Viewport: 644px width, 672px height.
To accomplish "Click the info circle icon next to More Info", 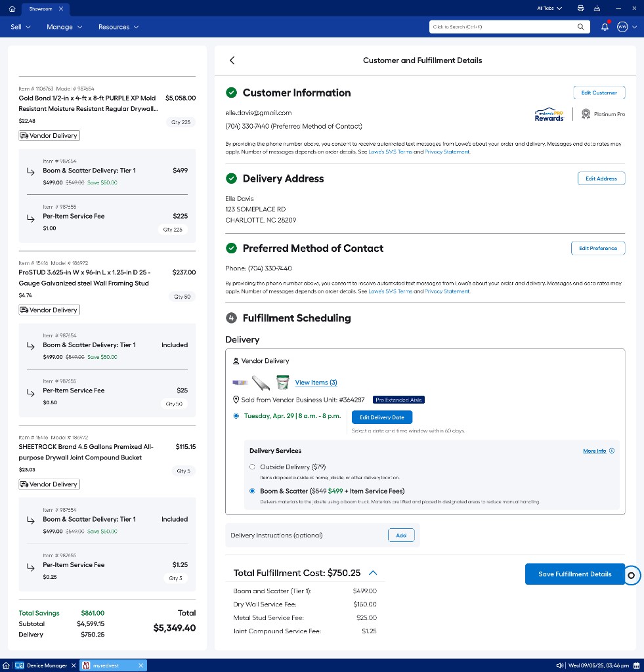I will pyautogui.click(x=612, y=451).
